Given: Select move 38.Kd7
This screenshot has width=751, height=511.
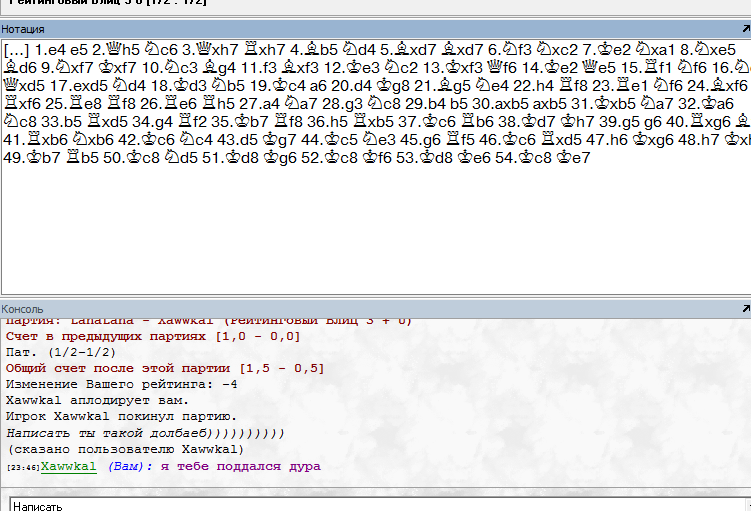Looking at the screenshot, I should [526, 122].
